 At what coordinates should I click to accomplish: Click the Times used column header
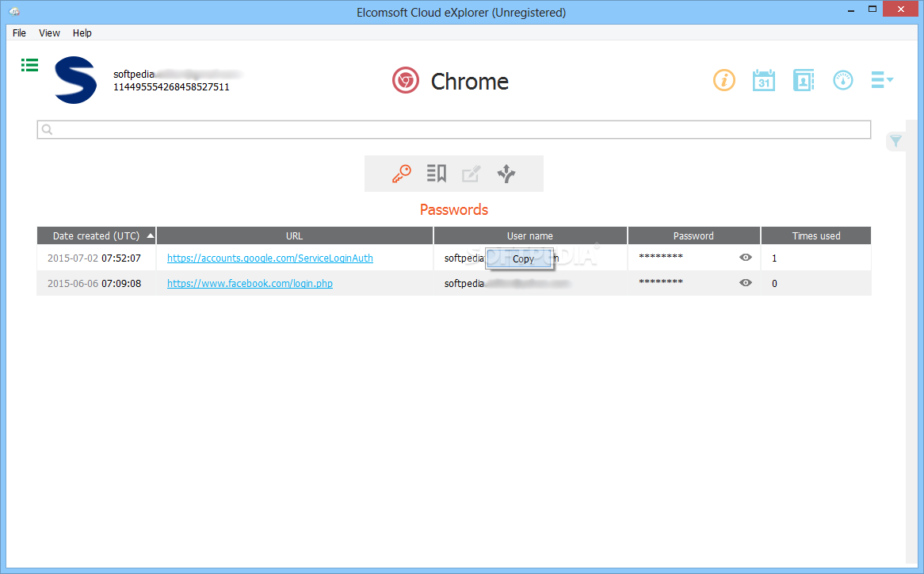[x=816, y=235]
